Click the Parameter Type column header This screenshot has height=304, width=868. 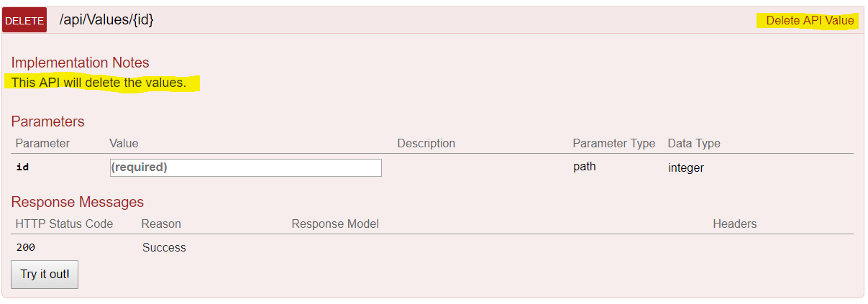(x=613, y=143)
